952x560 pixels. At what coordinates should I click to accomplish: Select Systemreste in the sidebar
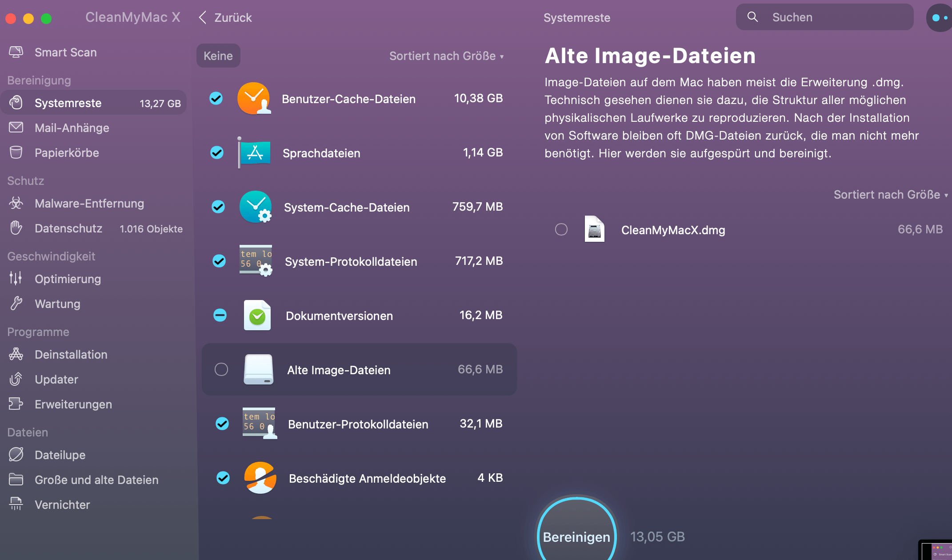point(93,103)
